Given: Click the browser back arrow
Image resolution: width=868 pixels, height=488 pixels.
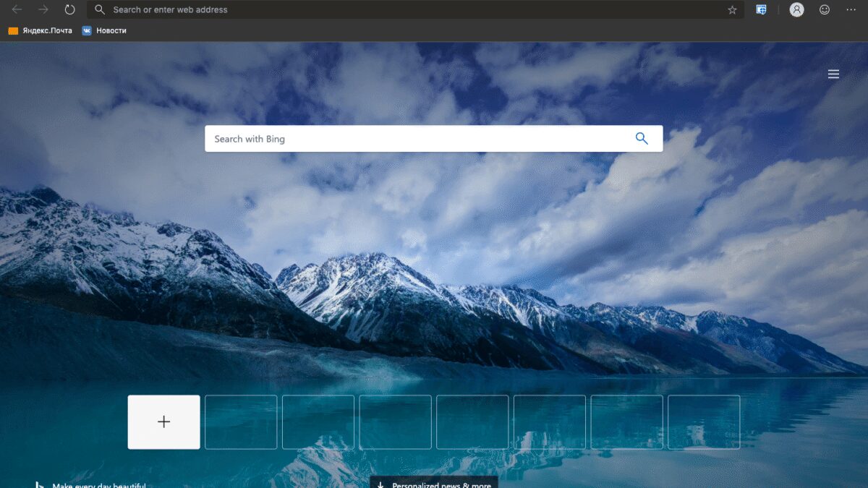Looking at the screenshot, I should coord(17,10).
